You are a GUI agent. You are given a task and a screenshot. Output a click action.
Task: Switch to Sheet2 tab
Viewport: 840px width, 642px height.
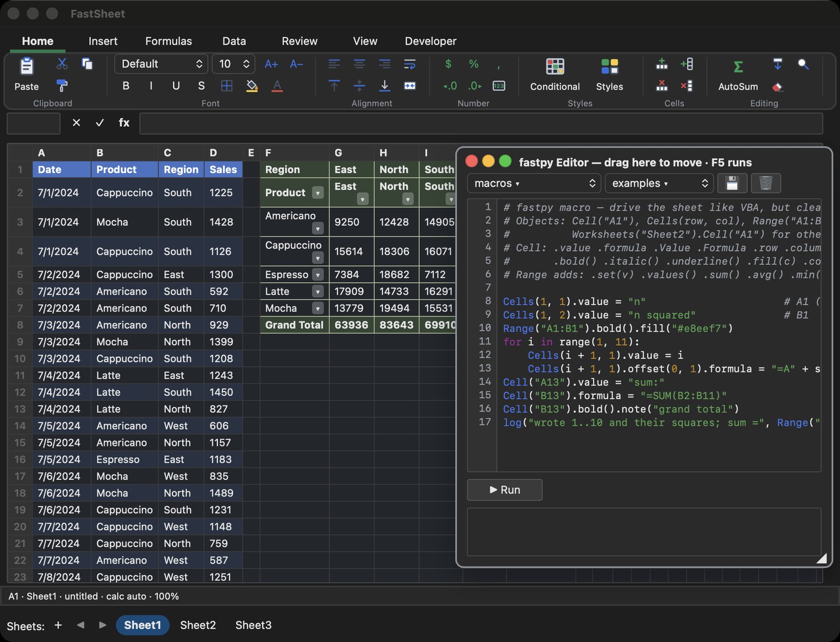[x=198, y=625]
